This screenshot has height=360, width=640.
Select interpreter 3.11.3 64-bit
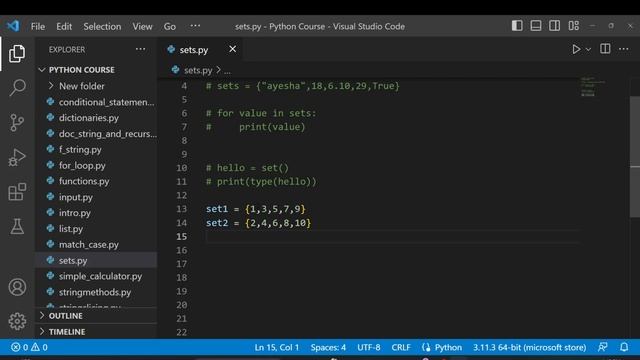tap(529, 347)
